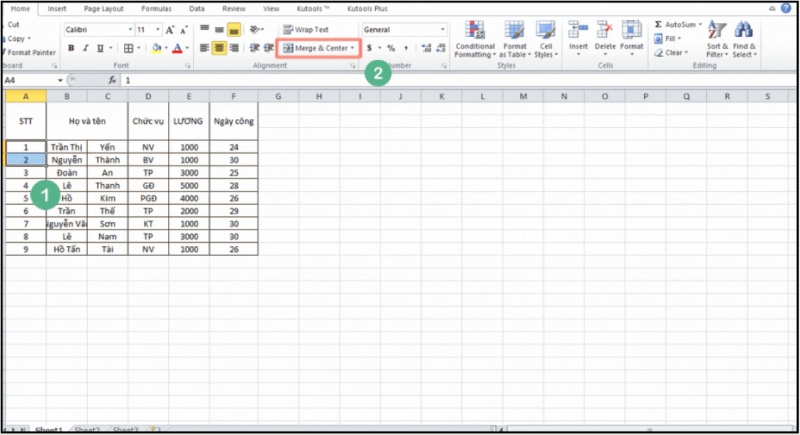
Task: Click the Insert cells icon
Action: 578,30
